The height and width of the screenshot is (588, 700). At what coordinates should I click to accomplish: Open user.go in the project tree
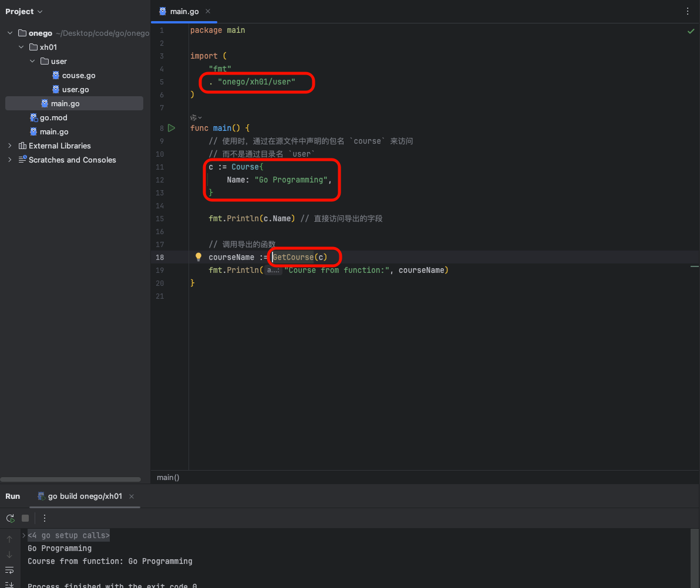click(x=75, y=89)
